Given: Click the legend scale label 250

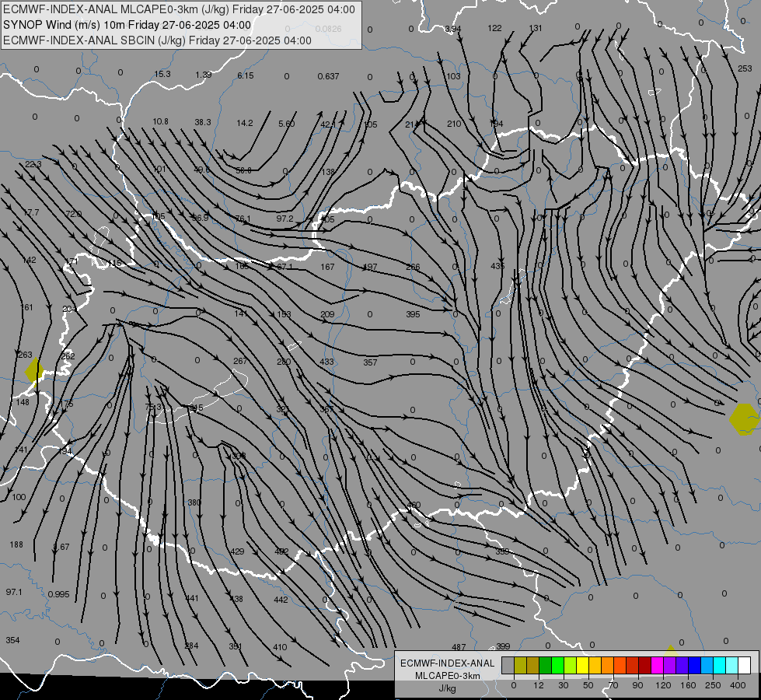Looking at the screenshot, I should (x=713, y=685).
